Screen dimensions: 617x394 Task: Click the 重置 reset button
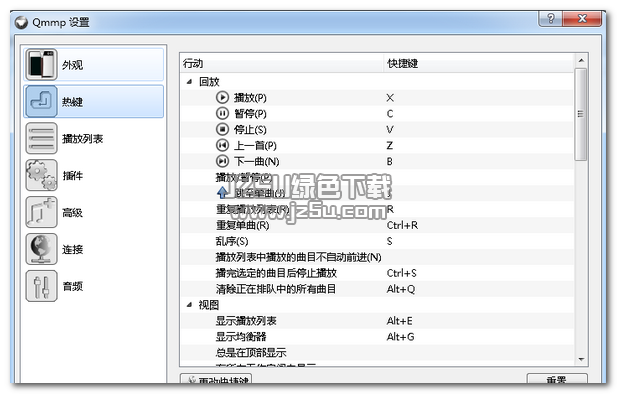556,379
